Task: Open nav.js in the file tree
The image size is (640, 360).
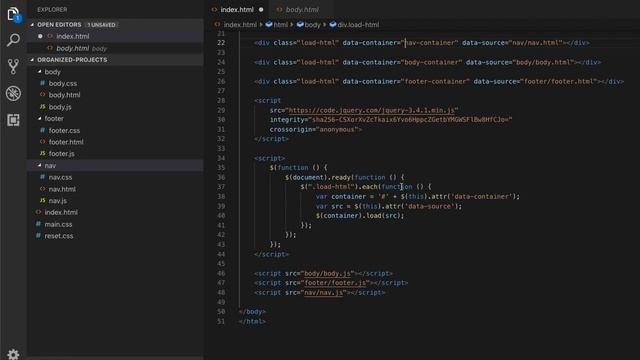Action: pos(58,201)
